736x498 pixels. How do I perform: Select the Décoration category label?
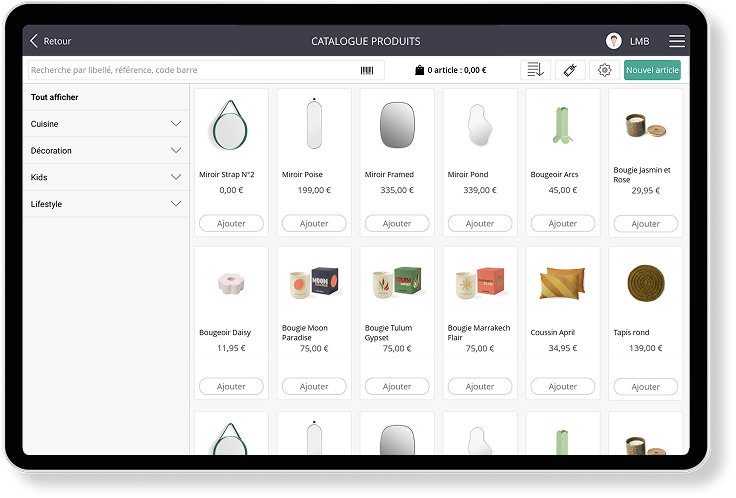tap(51, 151)
